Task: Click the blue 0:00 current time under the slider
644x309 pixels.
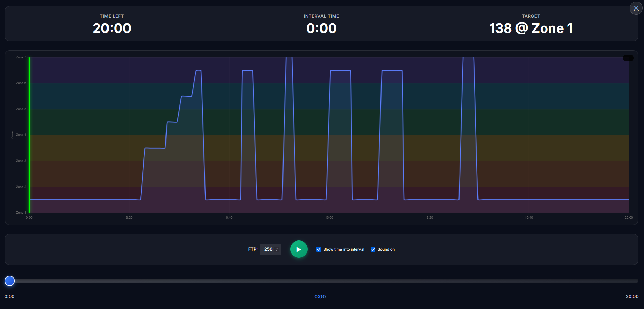Action: 320,297
